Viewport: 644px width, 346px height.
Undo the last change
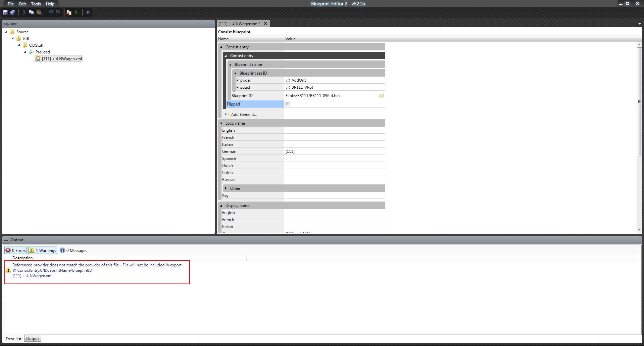point(51,12)
